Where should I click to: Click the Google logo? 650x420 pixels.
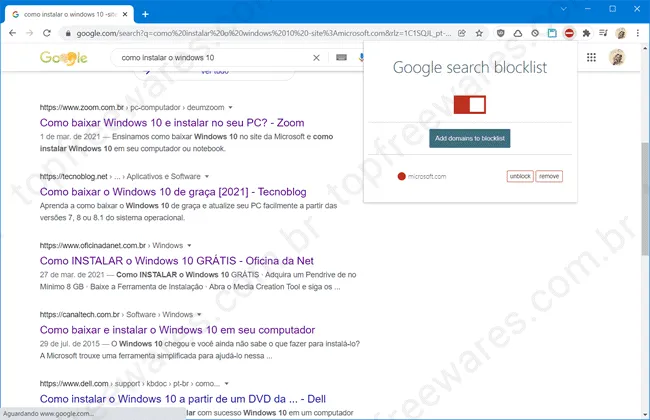(63, 58)
